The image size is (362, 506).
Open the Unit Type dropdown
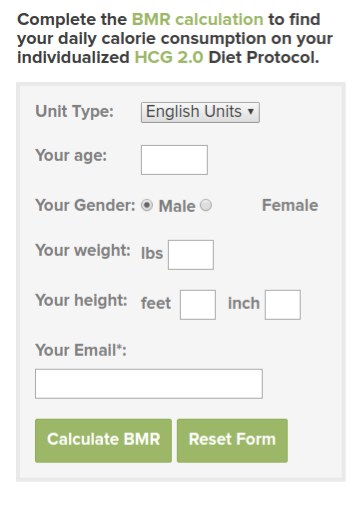[200, 112]
